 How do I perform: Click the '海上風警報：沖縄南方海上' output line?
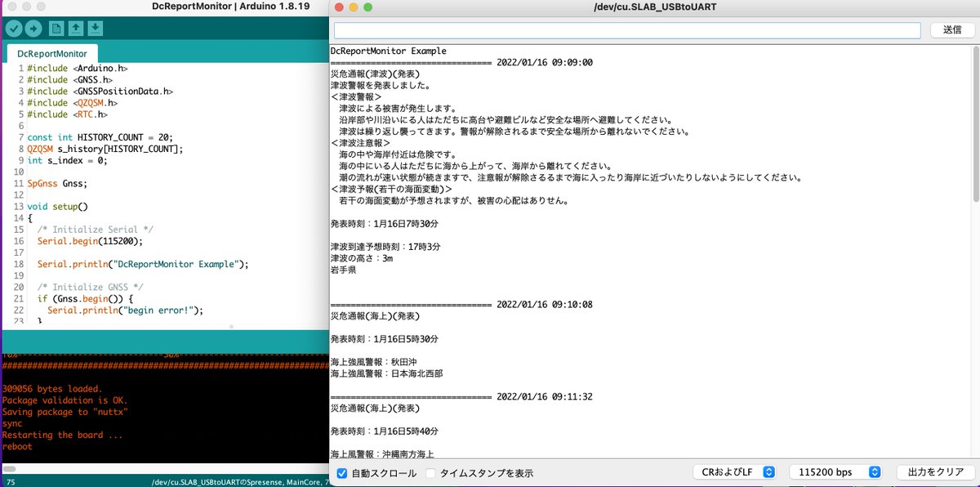point(381,453)
